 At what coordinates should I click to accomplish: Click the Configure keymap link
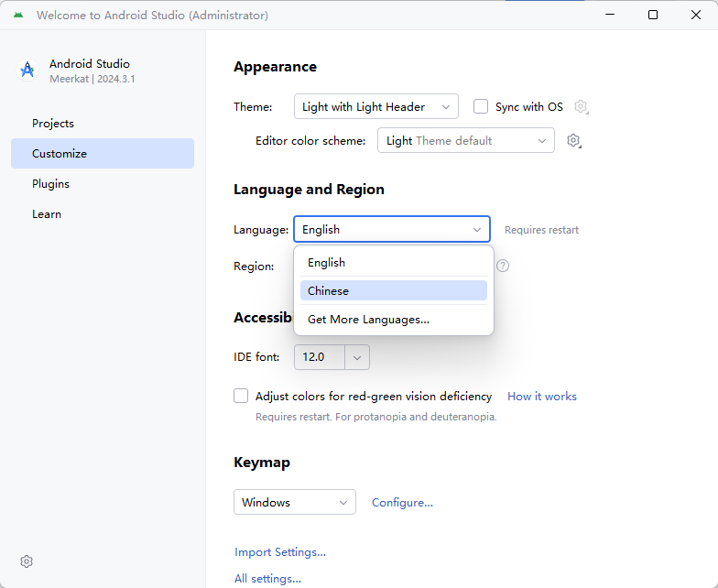click(x=402, y=502)
